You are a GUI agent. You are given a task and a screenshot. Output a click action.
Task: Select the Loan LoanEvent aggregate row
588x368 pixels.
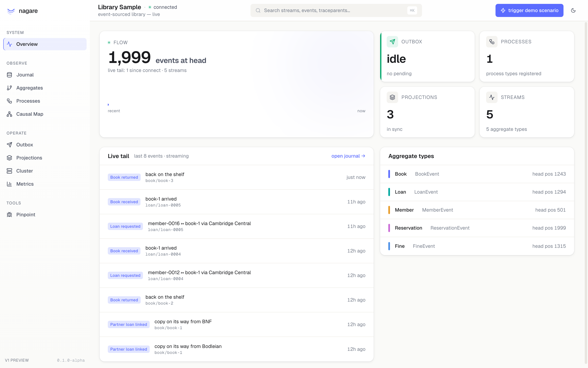(477, 192)
